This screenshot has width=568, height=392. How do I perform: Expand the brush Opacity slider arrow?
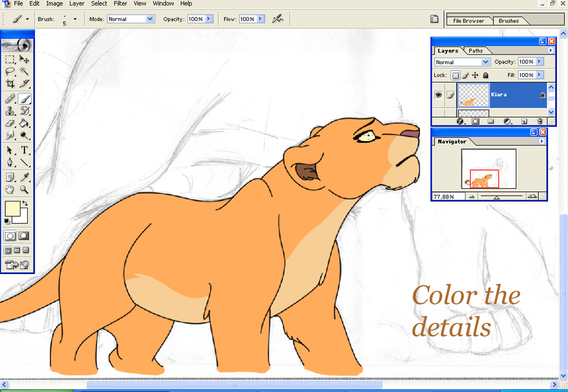(209, 19)
